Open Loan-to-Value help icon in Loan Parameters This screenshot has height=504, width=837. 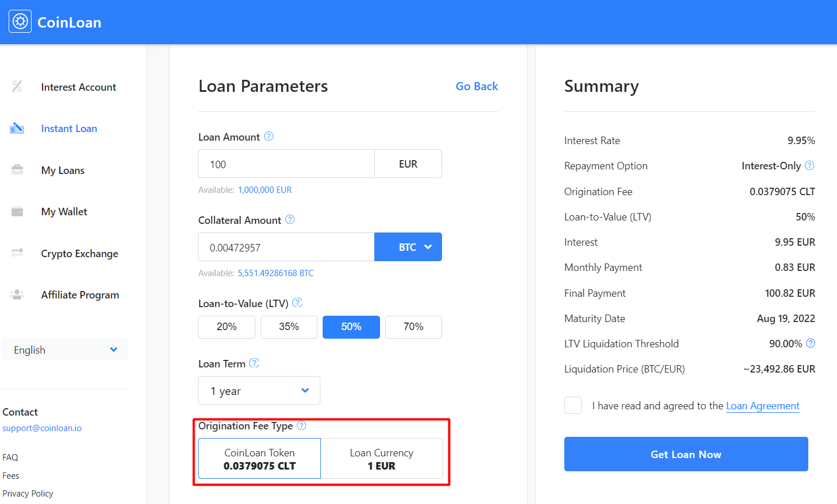(x=297, y=303)
